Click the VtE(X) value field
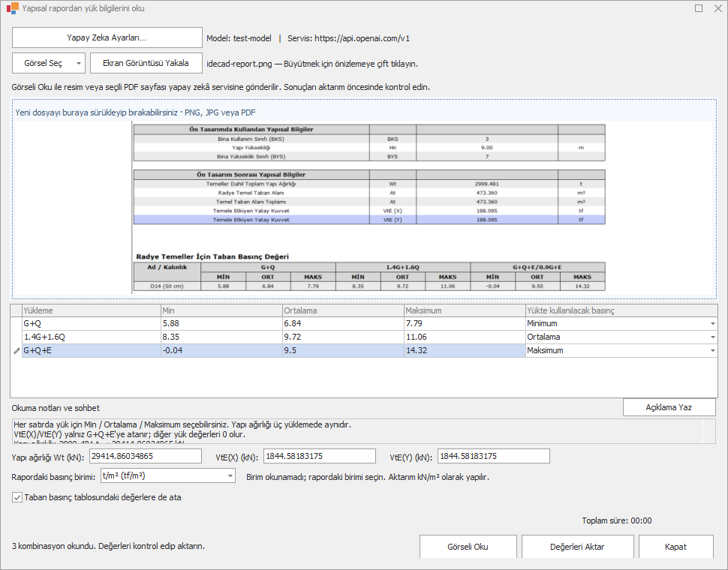Screen dimensions: 728x570 coord(320,456)
